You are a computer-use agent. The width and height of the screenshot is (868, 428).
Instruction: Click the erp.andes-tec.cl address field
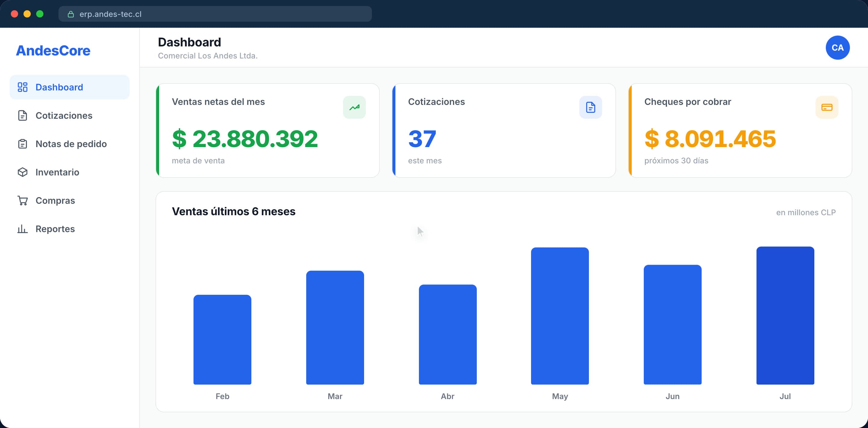tap(215, 14)
